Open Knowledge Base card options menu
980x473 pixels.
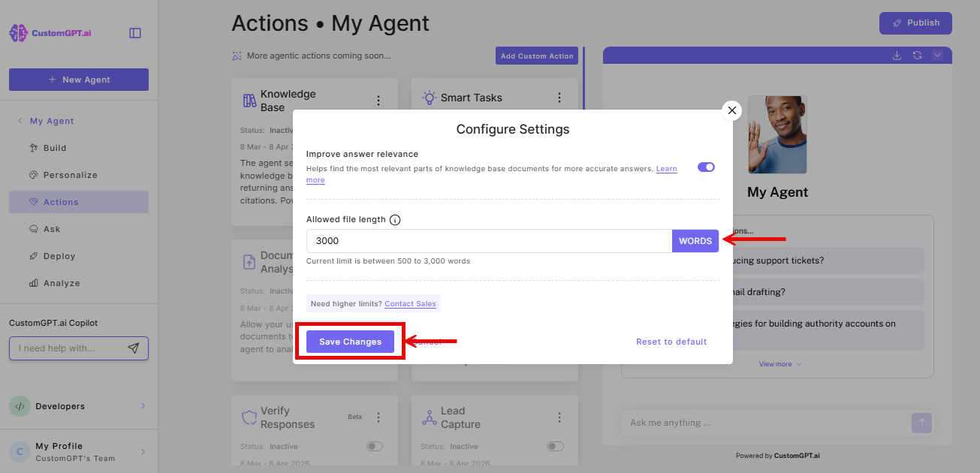pos(378,100)
